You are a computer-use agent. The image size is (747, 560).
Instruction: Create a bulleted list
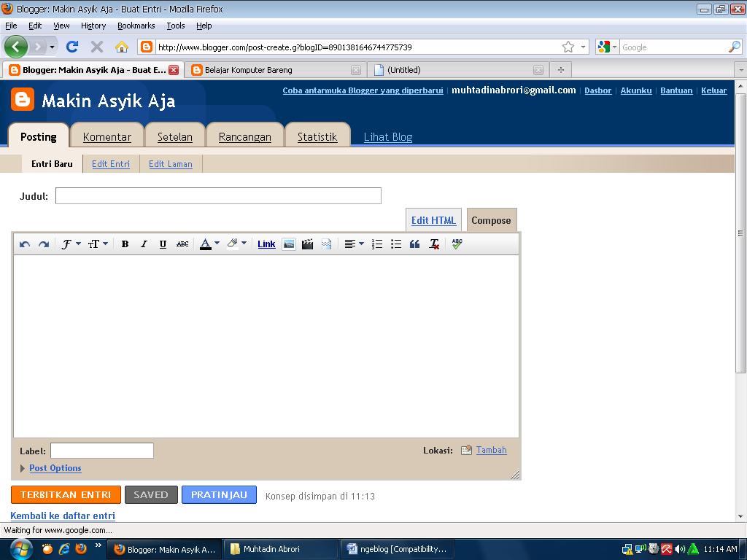pyautogui.click(x=396, y=244)
